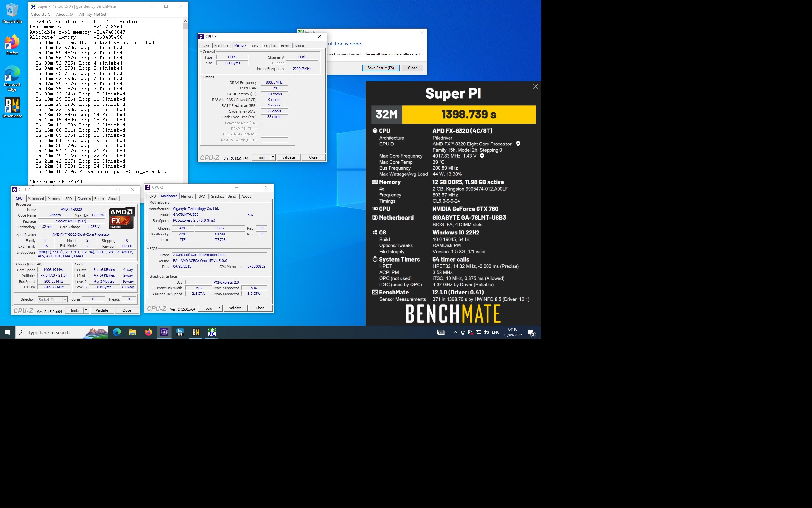The height and width of the screenshot is (508, 812).
Task: Click the Windows Start button
Action: tap(8, 332)
